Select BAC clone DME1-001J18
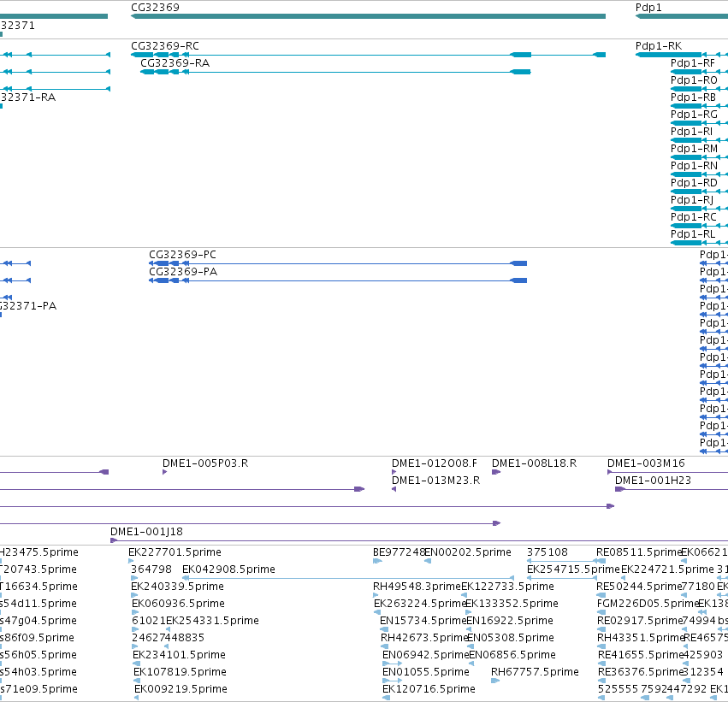 point(146,532)
